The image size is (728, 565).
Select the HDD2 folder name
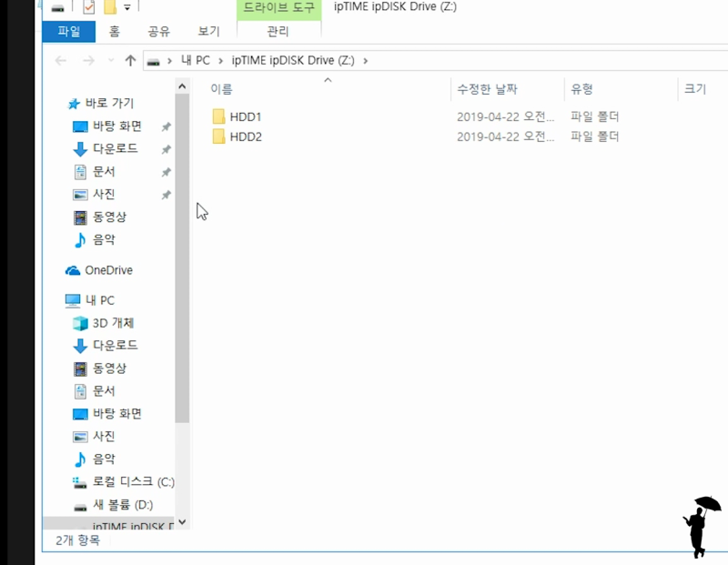tap(246, 136)
